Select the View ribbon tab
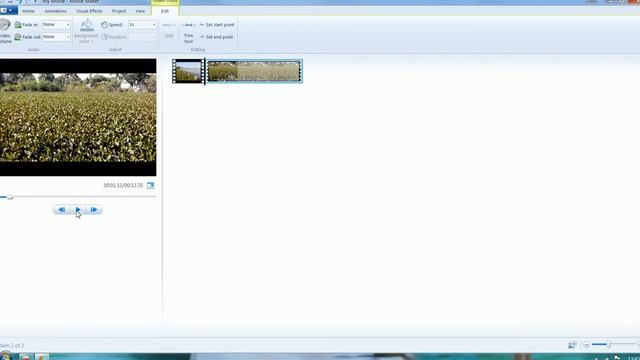 140,11
